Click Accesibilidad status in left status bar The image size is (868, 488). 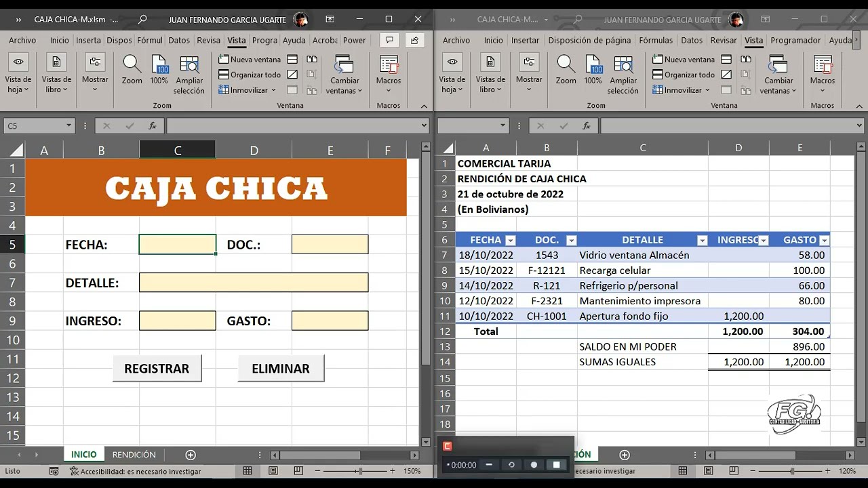click(x=135, y=471)
